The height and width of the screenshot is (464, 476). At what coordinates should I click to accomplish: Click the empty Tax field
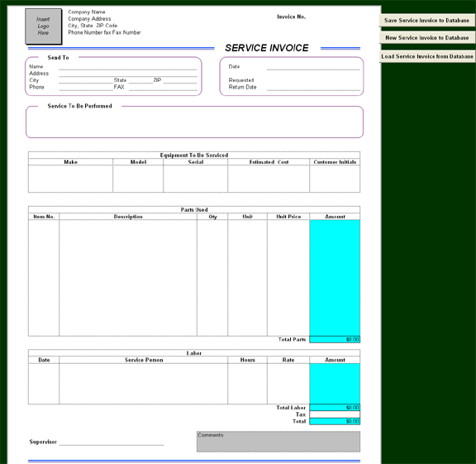(x=335, y=414)
